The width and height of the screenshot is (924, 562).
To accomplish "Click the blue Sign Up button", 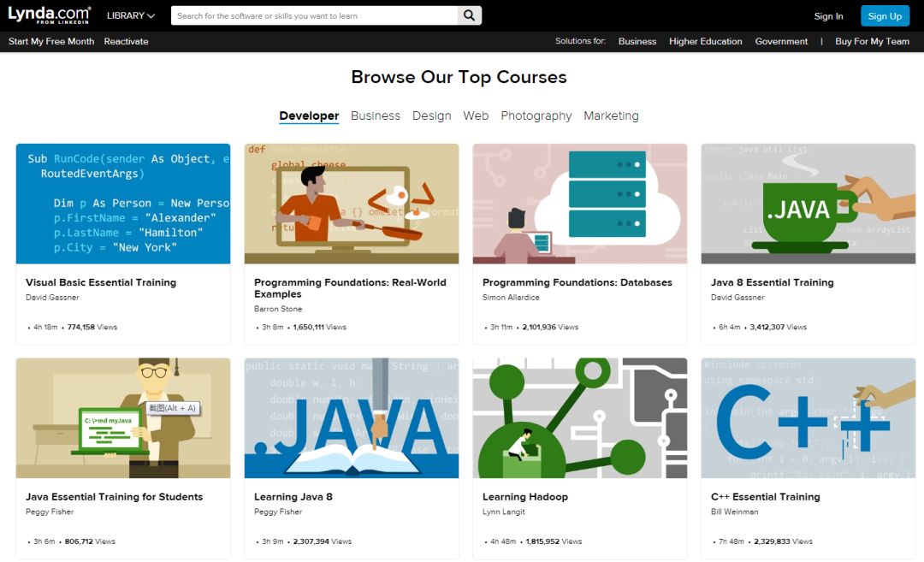I will click(x=885, y=16).
